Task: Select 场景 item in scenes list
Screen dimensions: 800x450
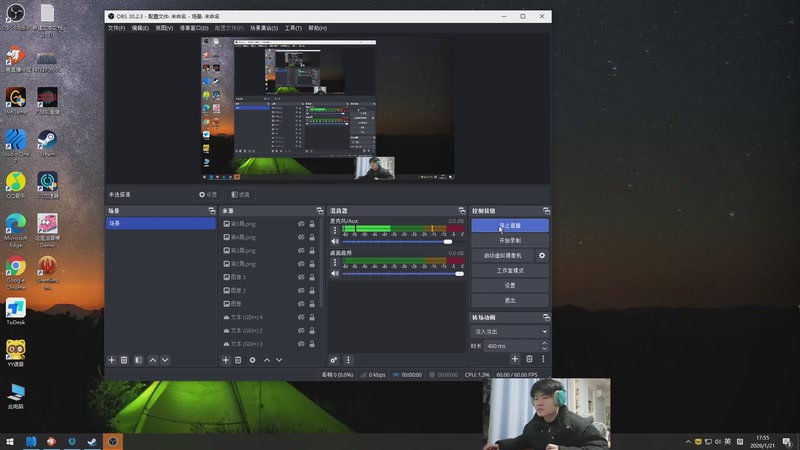Action: [x=161, y=223]
